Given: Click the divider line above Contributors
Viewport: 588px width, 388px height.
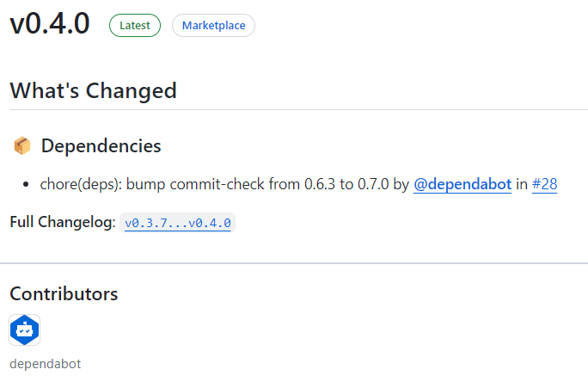Looking at the screenshot, I should pyautogui.click(x=294, y=263).
